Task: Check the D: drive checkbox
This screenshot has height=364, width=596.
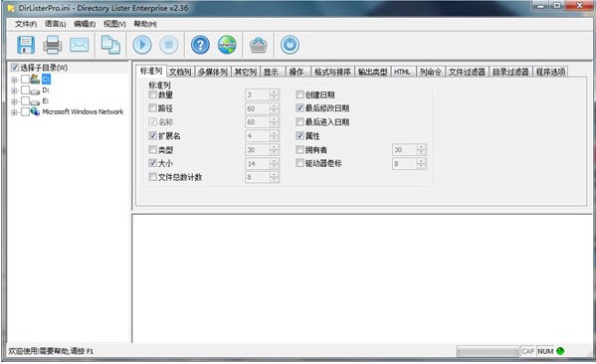Action: 25,91
